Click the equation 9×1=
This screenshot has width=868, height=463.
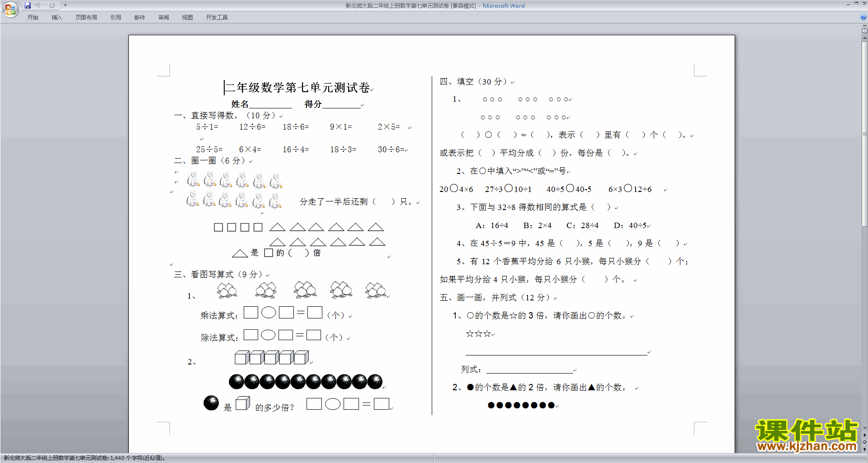coord(341,127)
